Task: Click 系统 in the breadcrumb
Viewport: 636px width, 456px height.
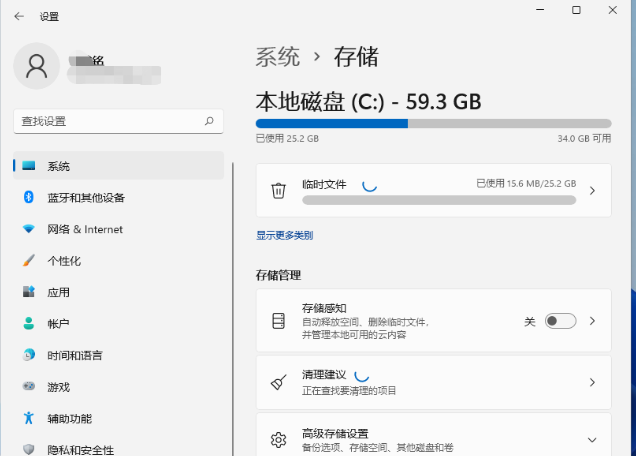Action: click(x=278, y=57)
